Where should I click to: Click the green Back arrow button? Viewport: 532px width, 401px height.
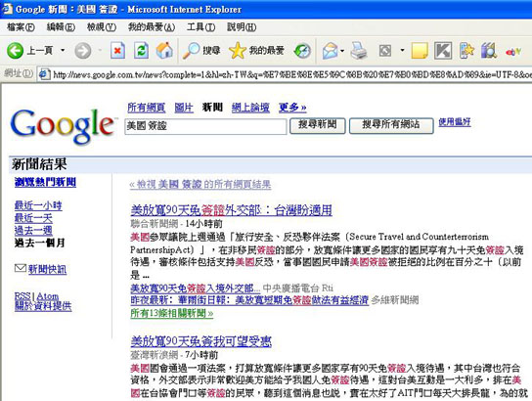pos(15,51)
